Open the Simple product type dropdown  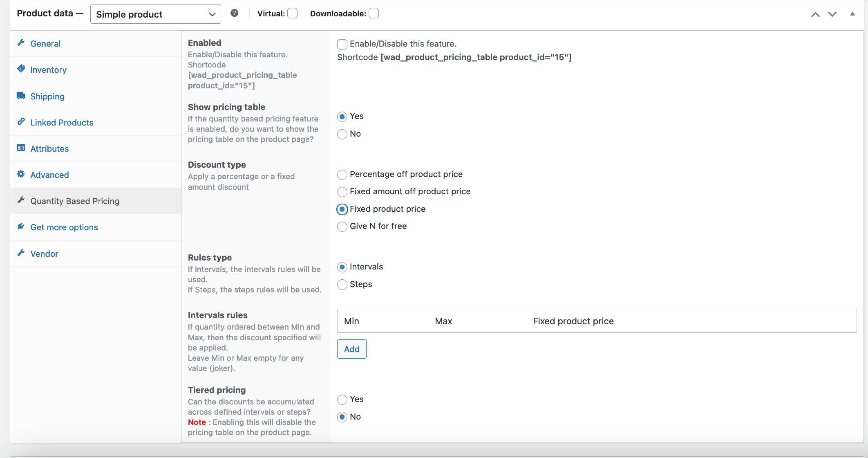(x=156, y=14)
